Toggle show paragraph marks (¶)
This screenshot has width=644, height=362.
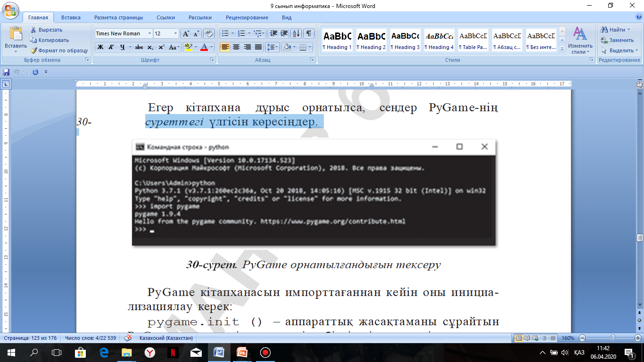pos(308,33)
